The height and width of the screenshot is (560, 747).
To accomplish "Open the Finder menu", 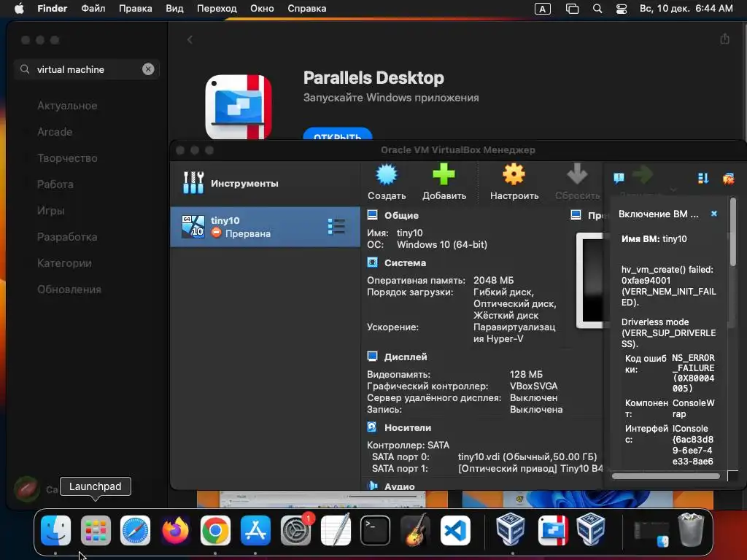I will tap(53, 9).
